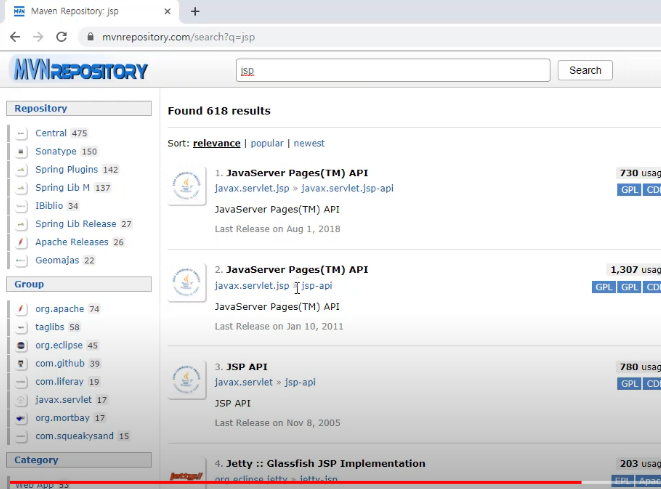Filter by Central repository link
Screen dimensions: 661x489
(x=51, y=133)
